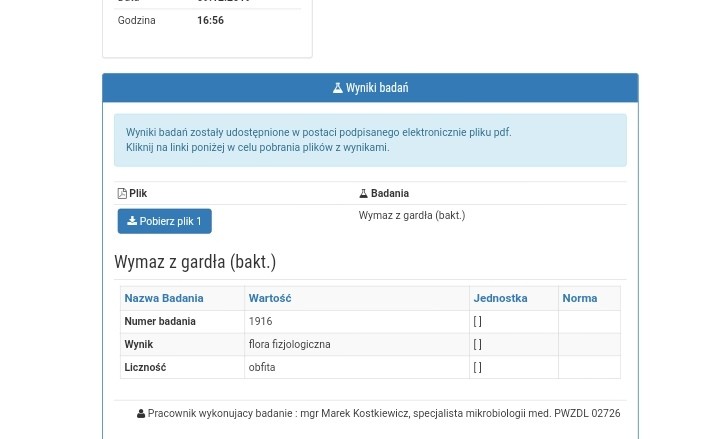Click the file icon beside Plik
Viewport: 720px width, 439px height.
click(122, 194)
